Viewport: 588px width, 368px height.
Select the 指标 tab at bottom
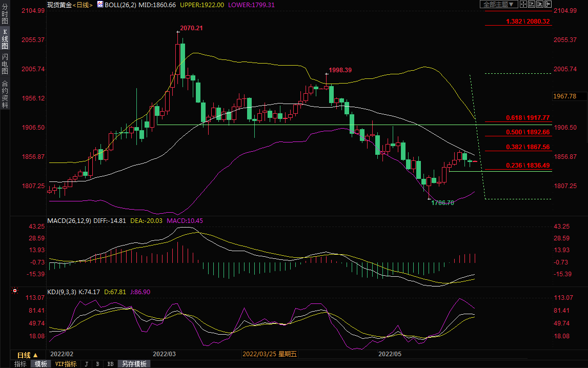(x=21, y=364)
